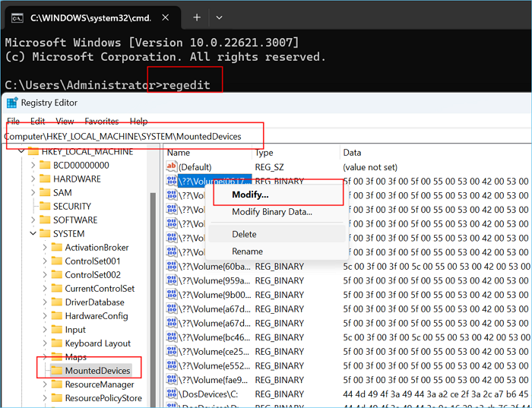Screen dimensions: 532x408
Task: Click the Type column header
Action: coord(264,153)
